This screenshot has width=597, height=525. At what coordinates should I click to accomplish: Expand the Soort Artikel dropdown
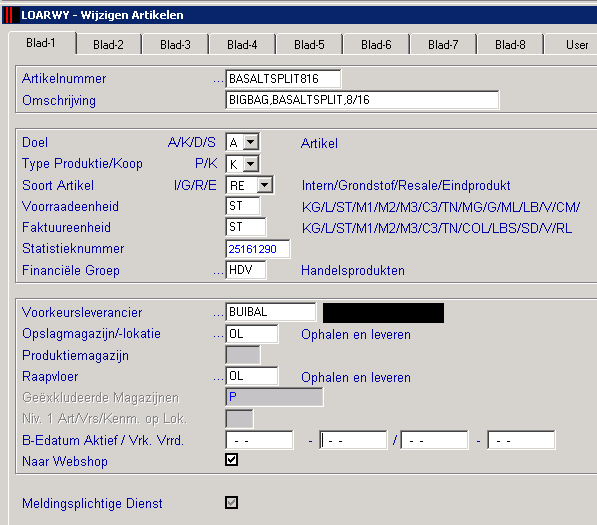(265, 185)
